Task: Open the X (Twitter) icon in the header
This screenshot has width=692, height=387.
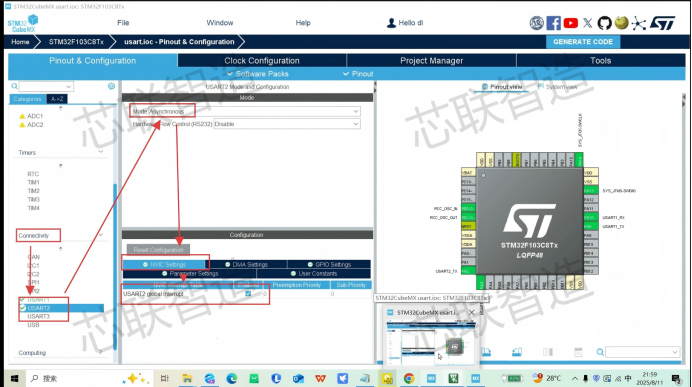Action: [x=587, y=23]
